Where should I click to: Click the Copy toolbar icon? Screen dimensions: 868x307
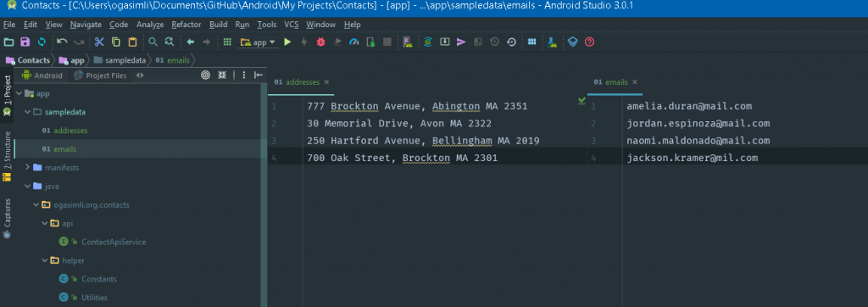click(x=115, y=42)
